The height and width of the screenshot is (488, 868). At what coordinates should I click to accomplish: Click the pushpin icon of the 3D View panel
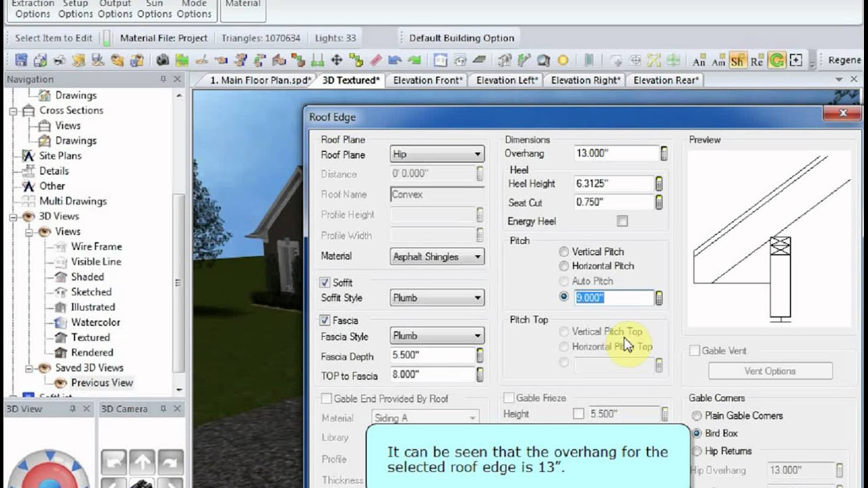point(73,409)
